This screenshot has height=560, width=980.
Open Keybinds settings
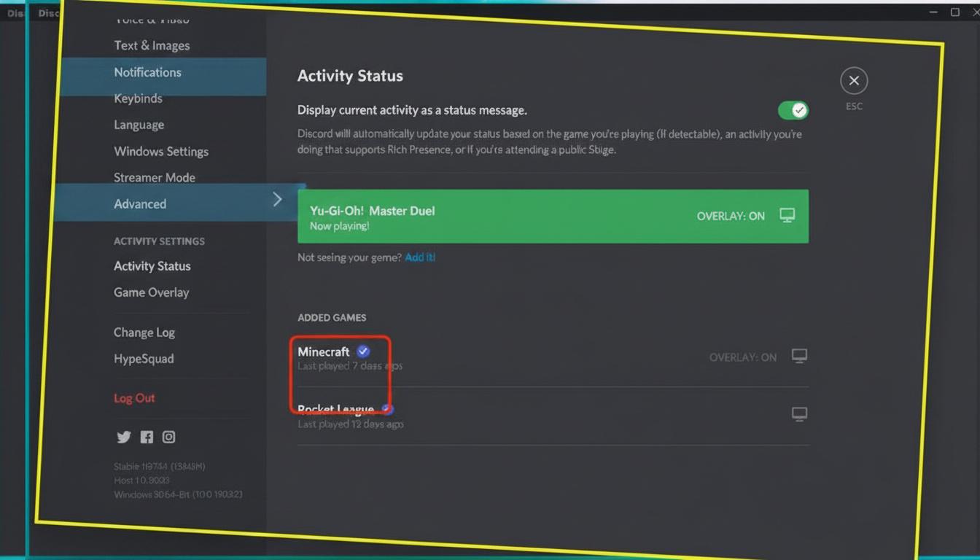pyautogui.click(x=138, y=98)
